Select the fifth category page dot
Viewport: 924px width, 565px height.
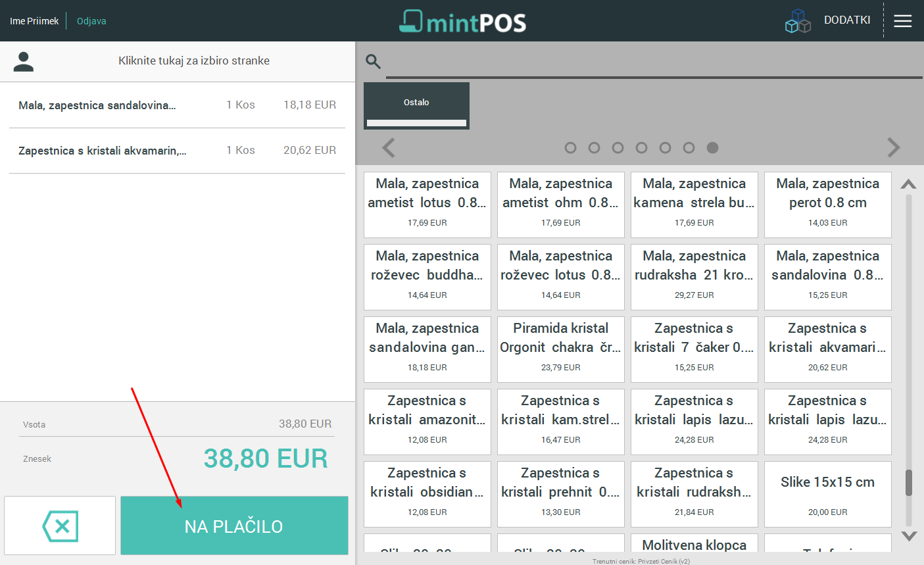[665, 148]
